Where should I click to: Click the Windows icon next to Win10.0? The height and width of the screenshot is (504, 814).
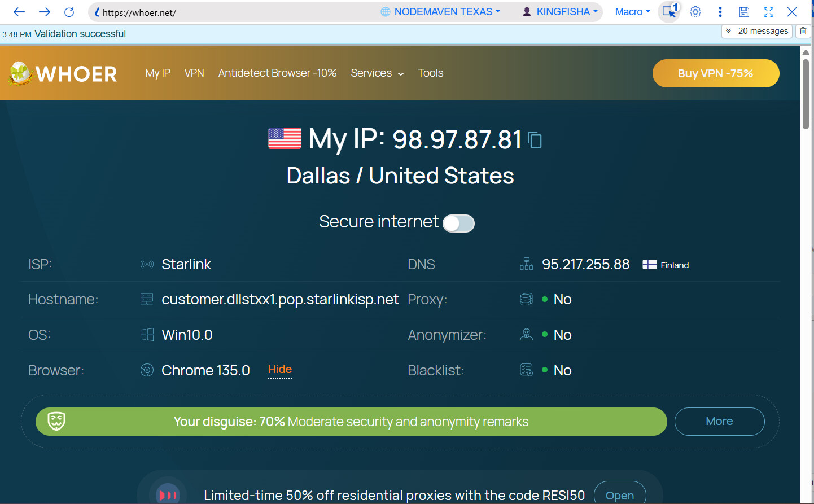tap(147, 335)
